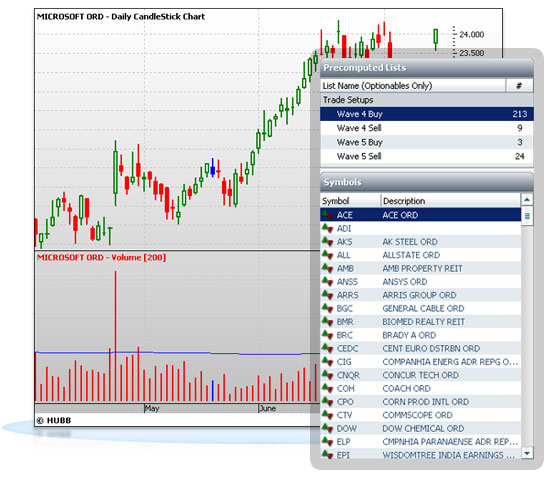Select the CORN PROD INTL ORD row
The width and height of the screenshot is (550, 485).
click(421, 402)
